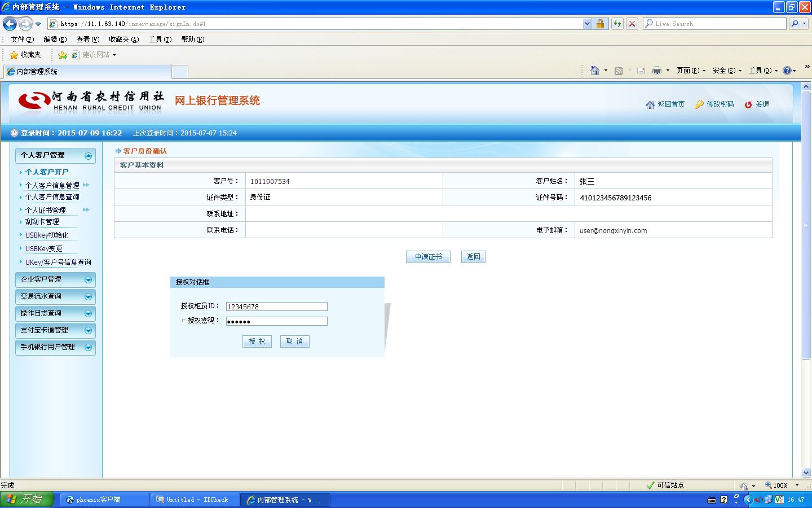The width and height of the screenshot is (812, 508).
Task: Open the 收藏夹 menu in the menu bar
Action: coord(123,40)
